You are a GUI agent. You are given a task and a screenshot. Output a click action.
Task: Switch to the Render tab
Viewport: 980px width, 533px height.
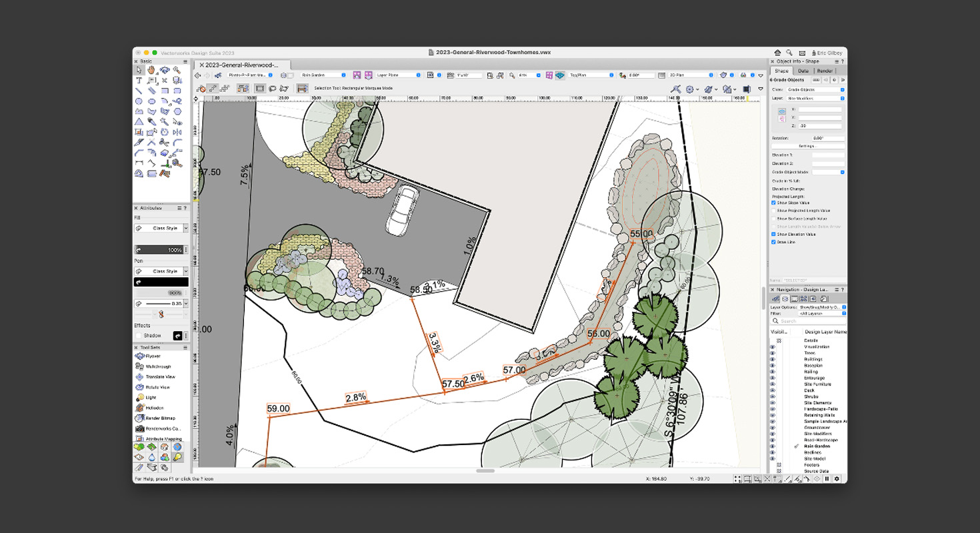point(826,71)
